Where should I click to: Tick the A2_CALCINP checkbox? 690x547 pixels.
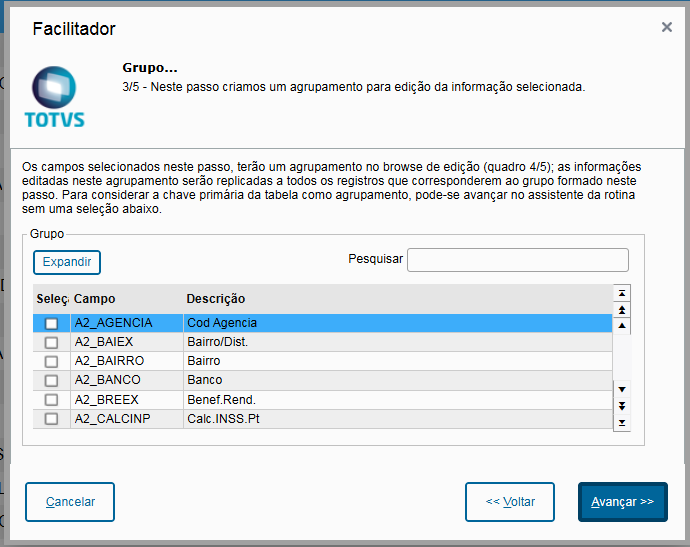(51, 419)
